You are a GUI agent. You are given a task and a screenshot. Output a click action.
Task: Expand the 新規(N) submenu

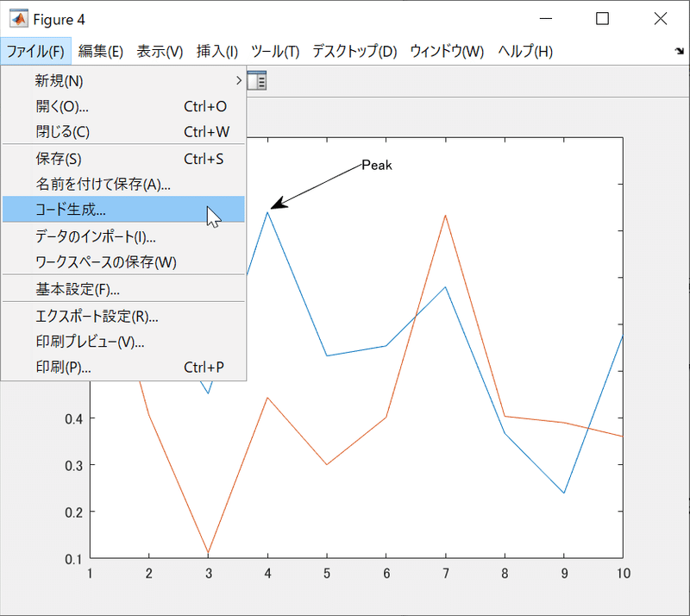coord(123,80)
